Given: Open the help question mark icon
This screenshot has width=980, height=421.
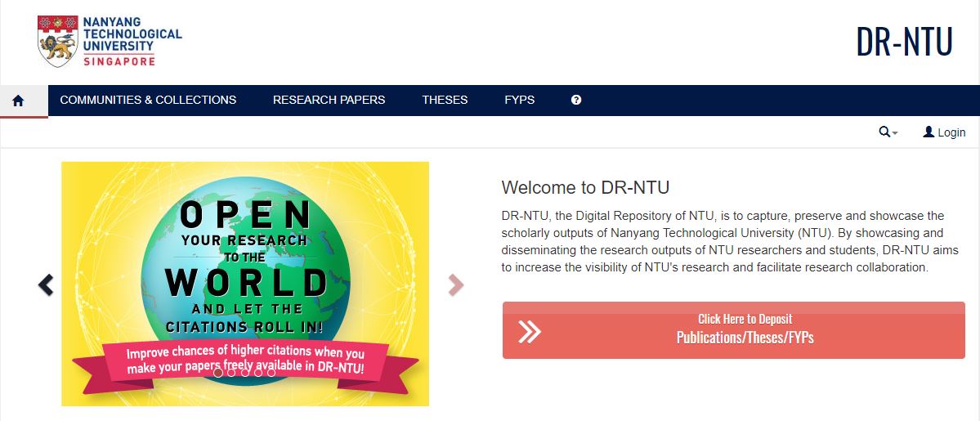Looking at the screenshot, I should pyautogui.click(x=576, y=100).
